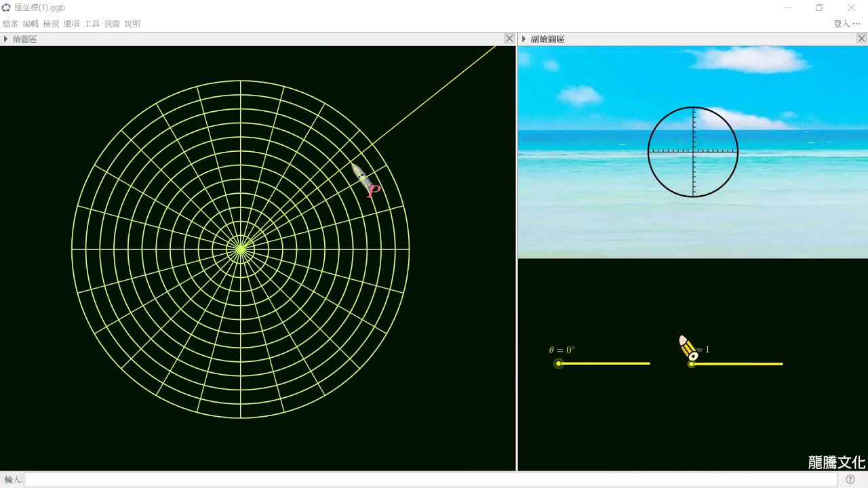The image size is (868, 488).
Task: Open the 視窗 menu
Action: tap(112, 24)
